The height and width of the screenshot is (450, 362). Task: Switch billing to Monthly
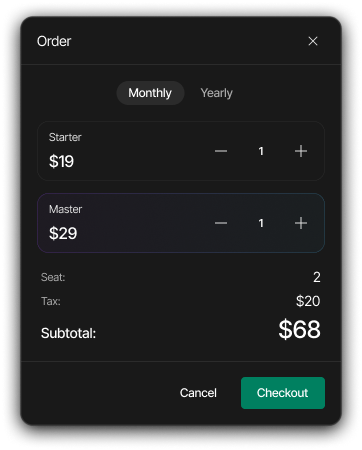click(x=150, y=93)
